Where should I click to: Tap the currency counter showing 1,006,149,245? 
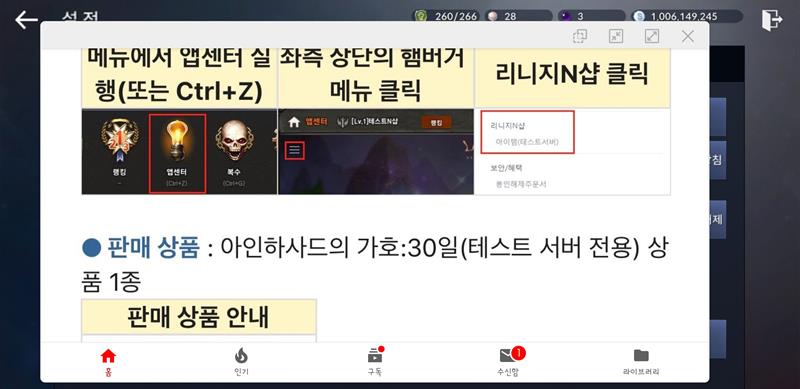tap(687, 16)
